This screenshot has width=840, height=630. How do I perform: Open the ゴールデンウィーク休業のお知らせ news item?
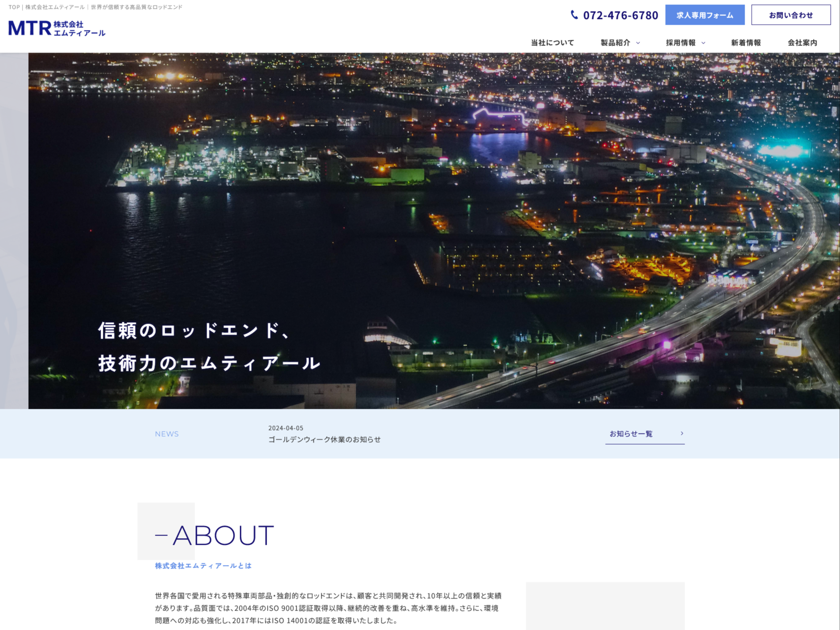(x=324, y=439)
